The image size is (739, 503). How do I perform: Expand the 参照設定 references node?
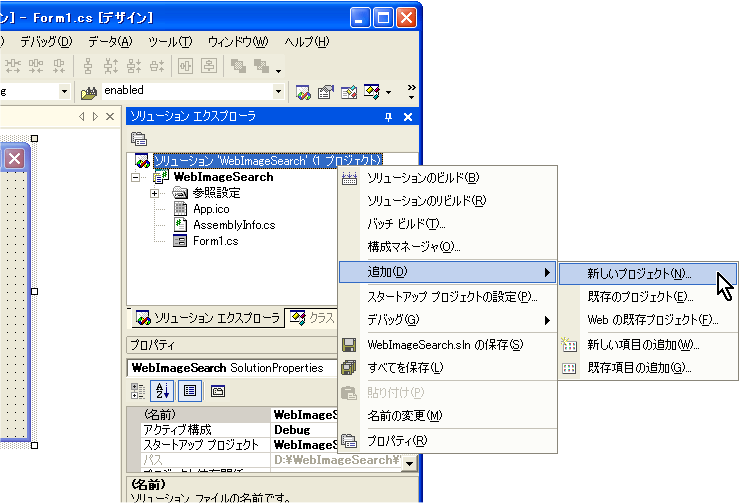point(154,193)
